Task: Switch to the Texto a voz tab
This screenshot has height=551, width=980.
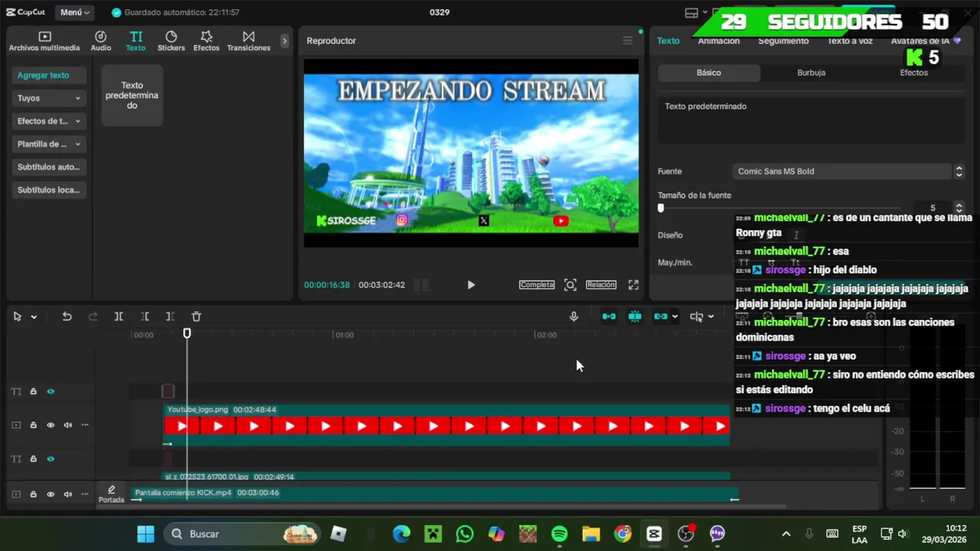Action: tap(850, 41)
